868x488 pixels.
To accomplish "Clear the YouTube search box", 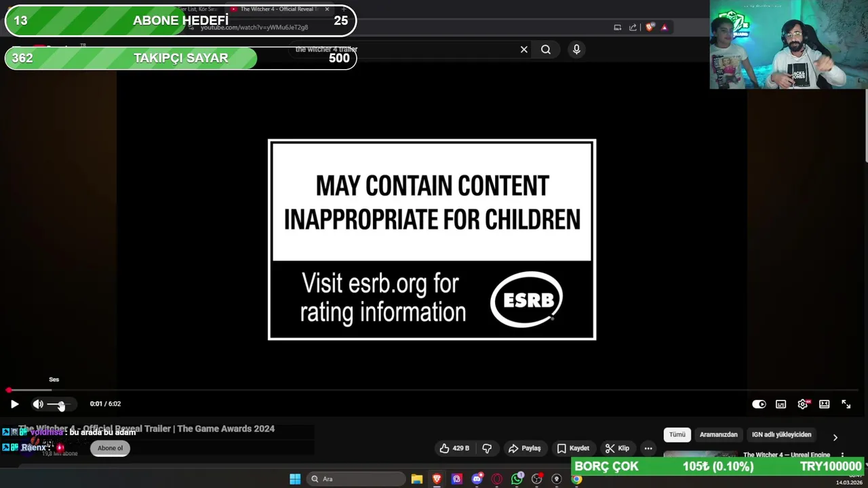I will click(524, 49).
